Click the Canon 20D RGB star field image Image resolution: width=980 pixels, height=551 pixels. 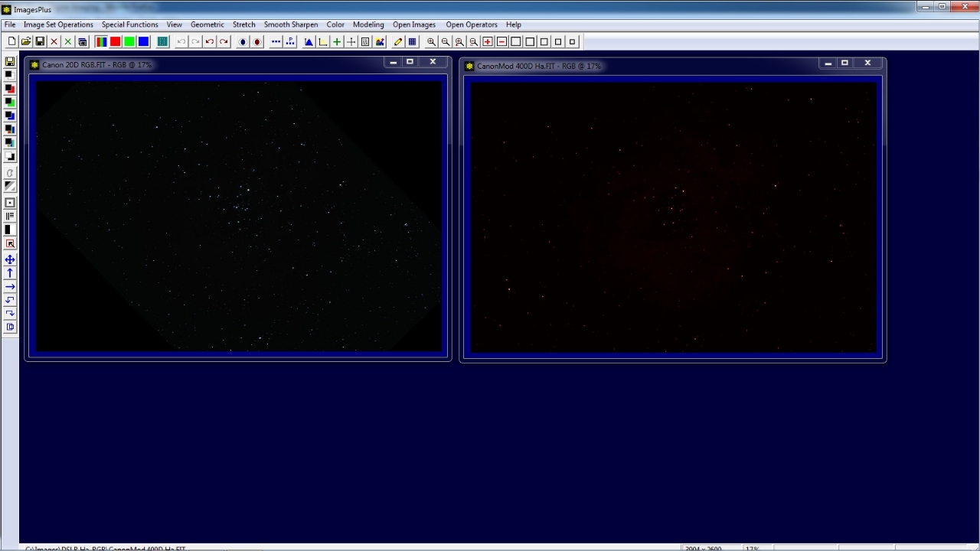coord(238,215)
